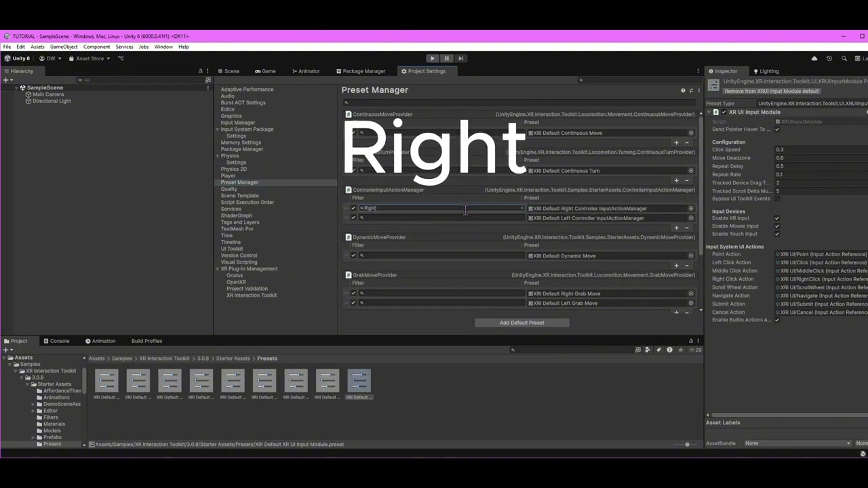The image size is (868, 488).
Task: Pick preset for XRI Default Right Grab Move
Action: [x=691, y=293]
